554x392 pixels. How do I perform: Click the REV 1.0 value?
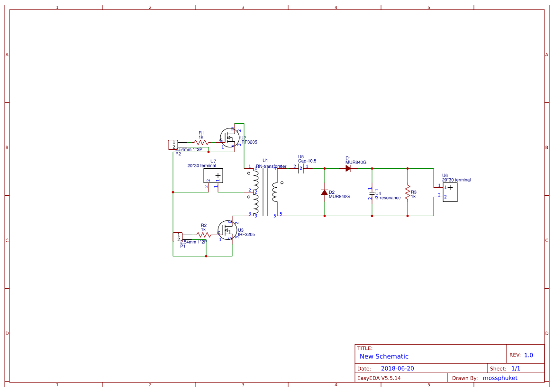point(528,355)
